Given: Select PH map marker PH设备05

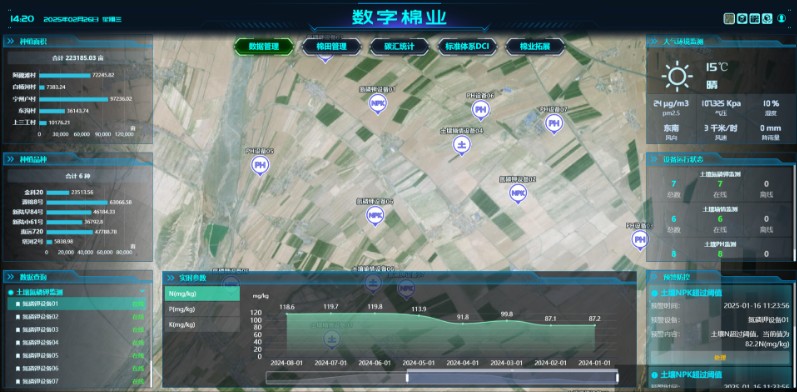Looking at the screenshot, I should 260,165.
